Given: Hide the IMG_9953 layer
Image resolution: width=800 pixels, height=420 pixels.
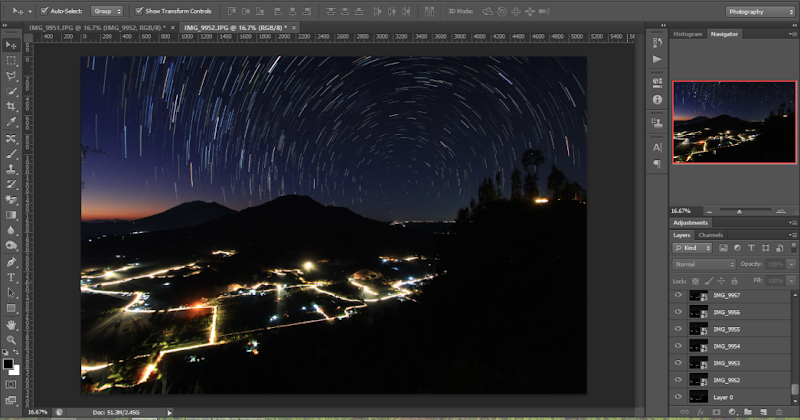Looking at the screenshot, I should 678,363.
